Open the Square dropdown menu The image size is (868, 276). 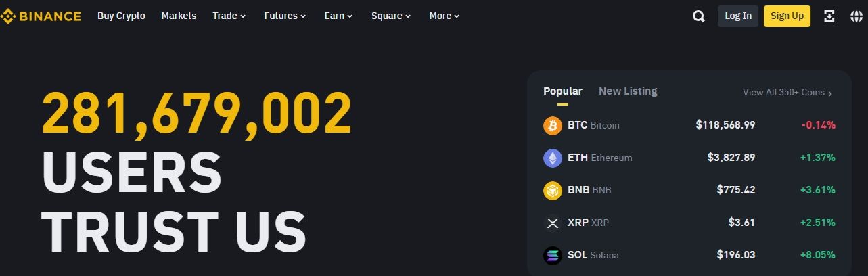(390, 16)
